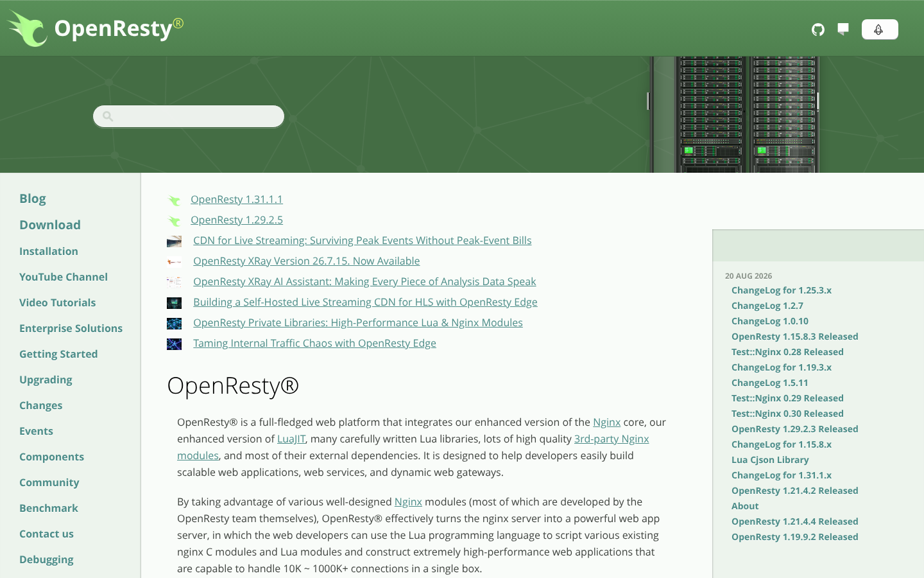The image size is (924, 578).
Task: Open thumbnail beside Taming Internal Traffic Chaos post
Action: (x=174, y=344)
